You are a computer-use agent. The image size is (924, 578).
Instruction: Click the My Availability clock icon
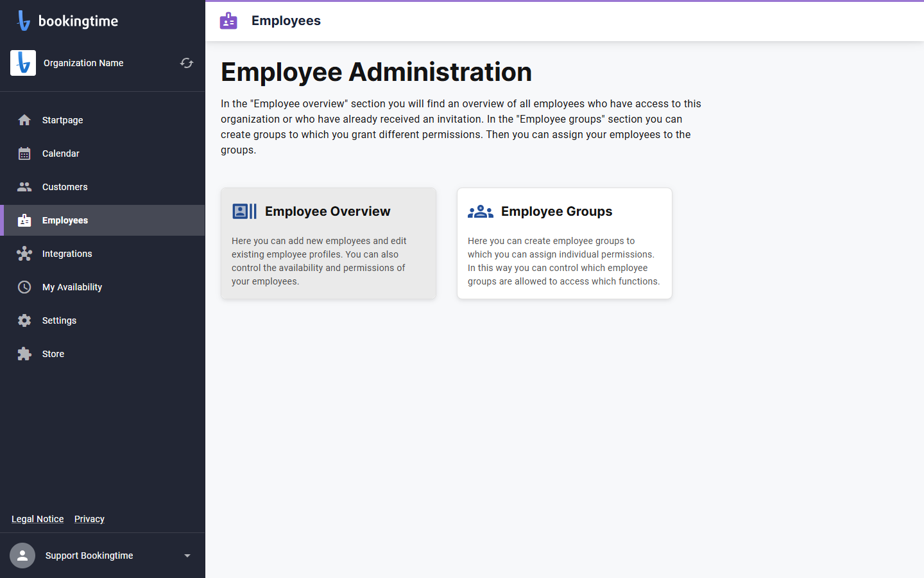(24, 287)
